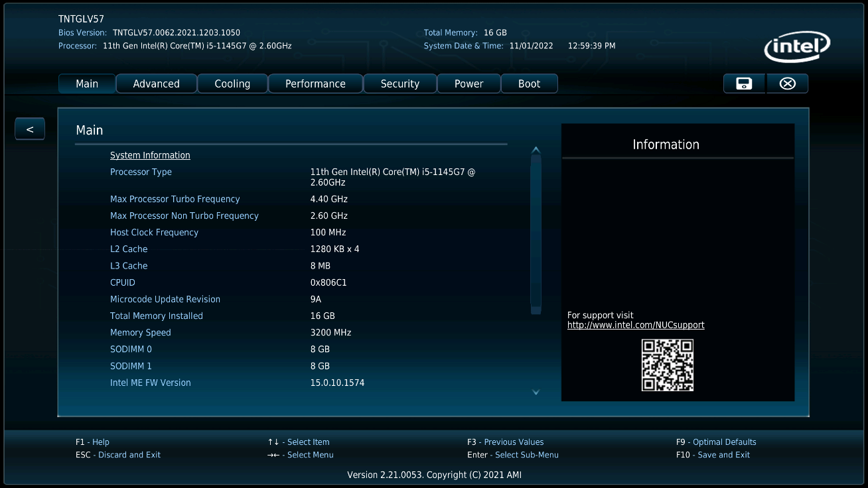Screen dimensions: 868x488
Task: Click the up arrow atop the scrollbar
Action: tap(536, 149)
